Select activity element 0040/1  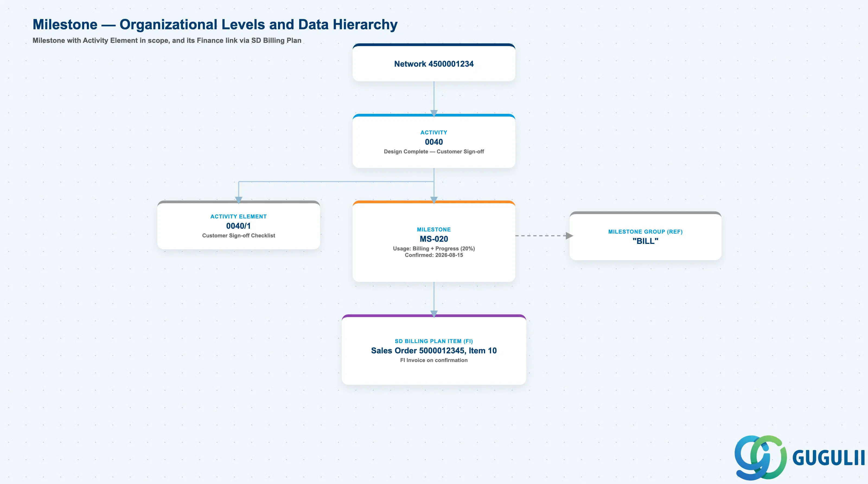(238, 226)
